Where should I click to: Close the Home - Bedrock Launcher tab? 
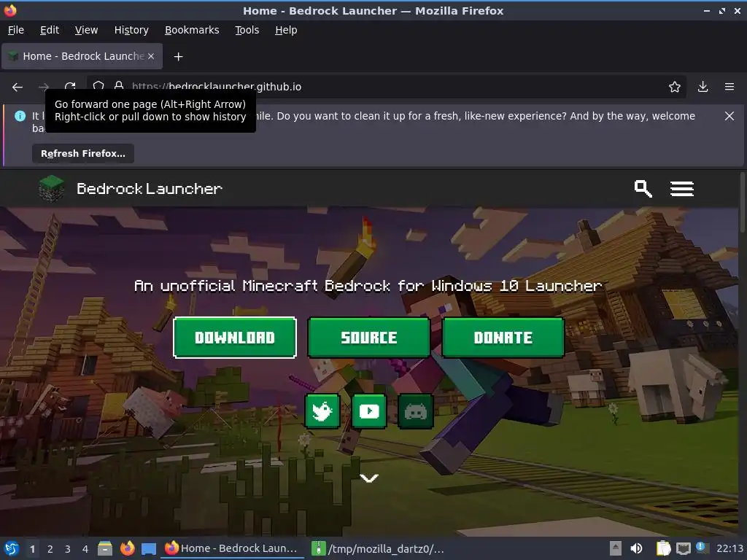pyautogui.click(x=151, y=56)
